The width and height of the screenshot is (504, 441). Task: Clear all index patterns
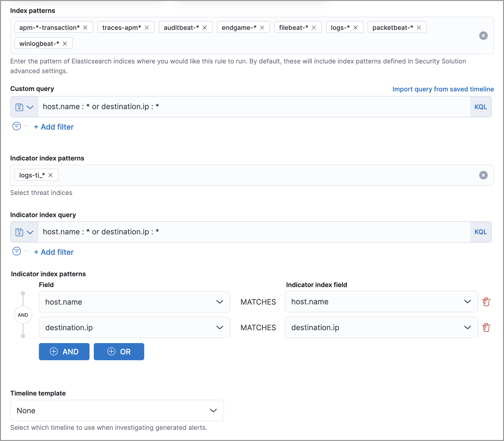[483, 35]
